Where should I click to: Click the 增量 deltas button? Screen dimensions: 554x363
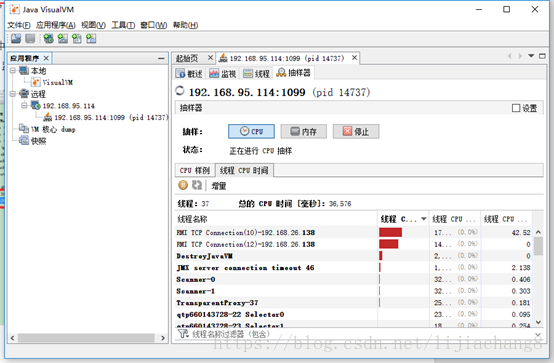click(x=218, y=186)
